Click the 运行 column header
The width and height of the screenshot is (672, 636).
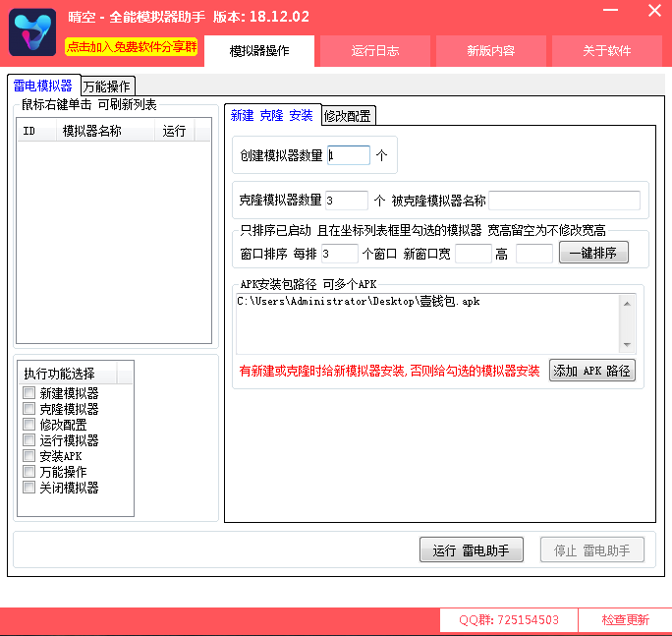(175, 131)
